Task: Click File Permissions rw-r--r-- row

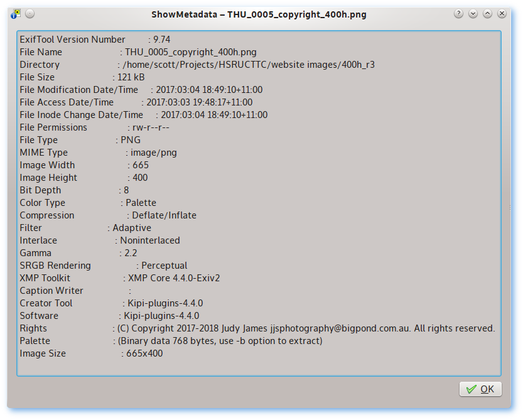Action: pos(94,127)
